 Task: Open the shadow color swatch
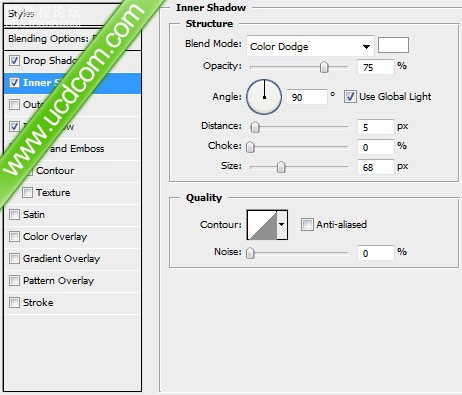point(393,45)
